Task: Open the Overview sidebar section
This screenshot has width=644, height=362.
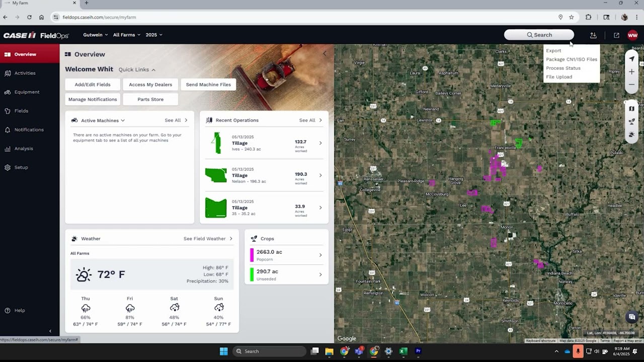Action: [30, 54]
